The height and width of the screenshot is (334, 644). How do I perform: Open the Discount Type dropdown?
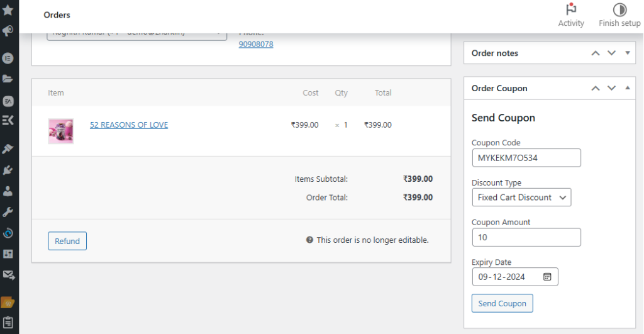tap(521, 198)
